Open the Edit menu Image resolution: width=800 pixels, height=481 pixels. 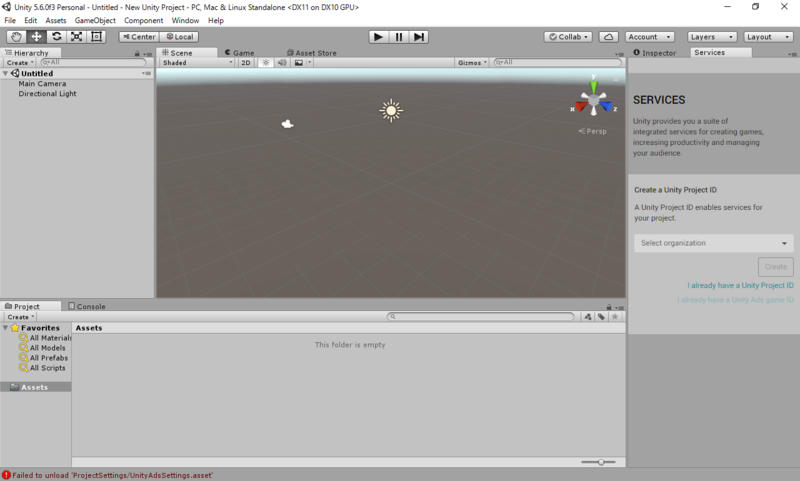click(31, 20)
